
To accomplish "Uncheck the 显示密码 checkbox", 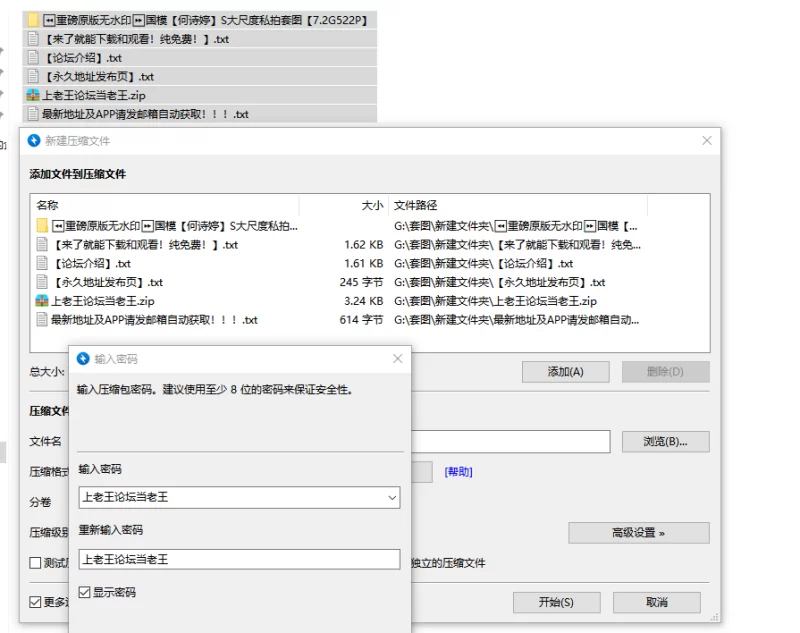I will tap(84, 592).
